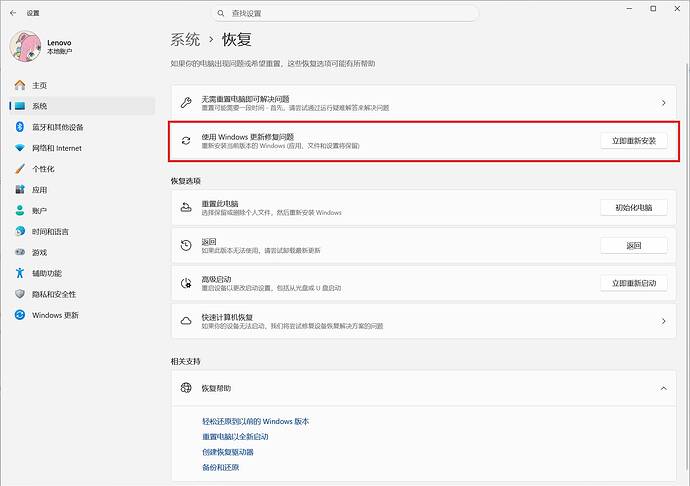The height and width of the screenshot is (486, 690).
Task: Minimize the Settings window
Action: point(629,9)
